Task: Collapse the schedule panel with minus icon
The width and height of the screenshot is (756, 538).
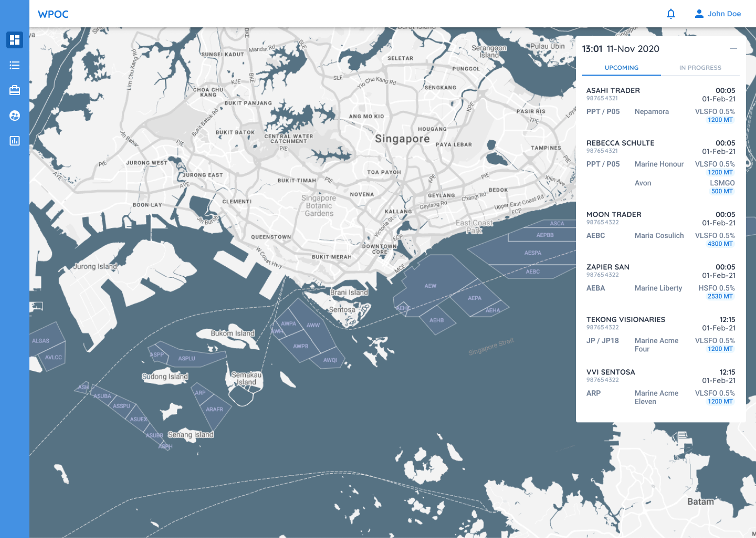Action: [733, 48]
